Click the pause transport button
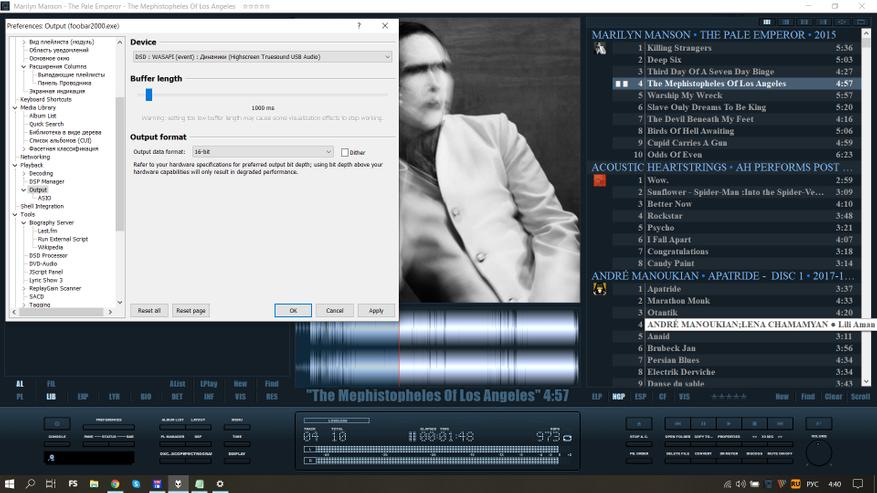Screen dimensions: 877x493 point(703,424)
